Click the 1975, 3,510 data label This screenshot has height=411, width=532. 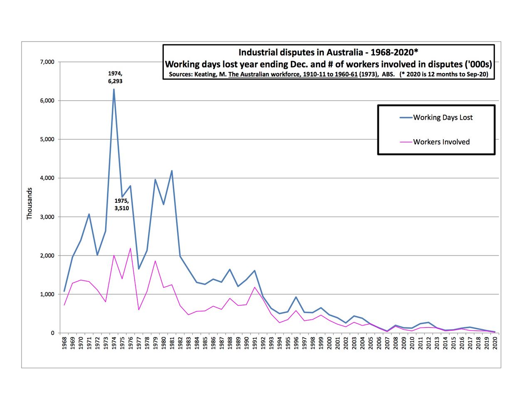click(122, 204)
